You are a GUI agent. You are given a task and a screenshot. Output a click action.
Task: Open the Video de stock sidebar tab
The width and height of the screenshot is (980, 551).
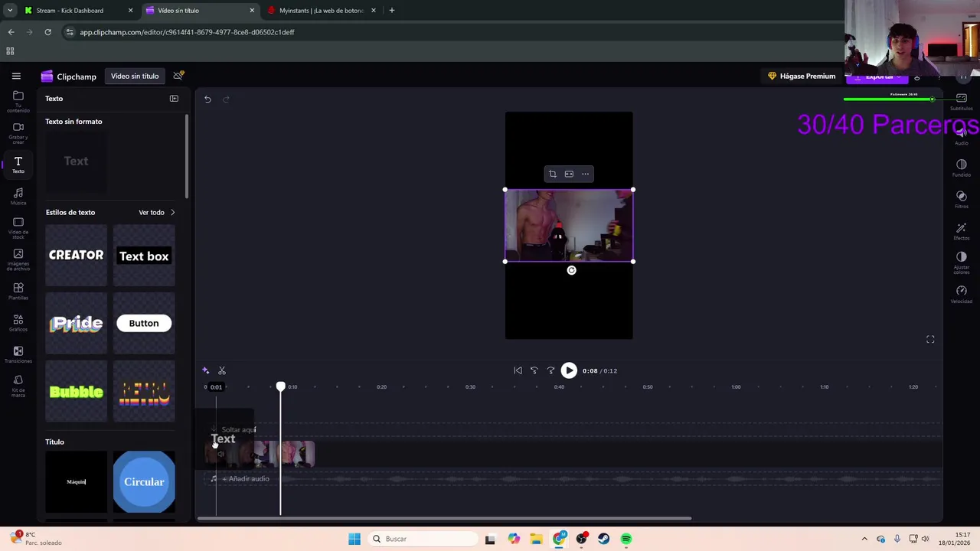18,227
